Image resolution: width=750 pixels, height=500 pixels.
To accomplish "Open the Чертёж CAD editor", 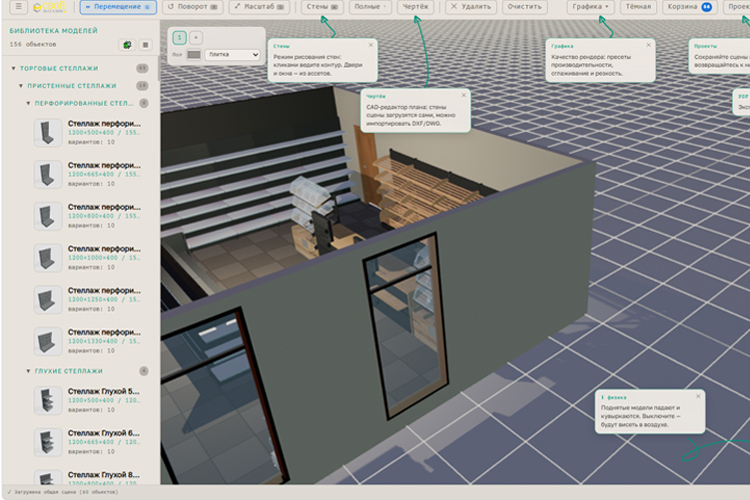I will point(415,7).
